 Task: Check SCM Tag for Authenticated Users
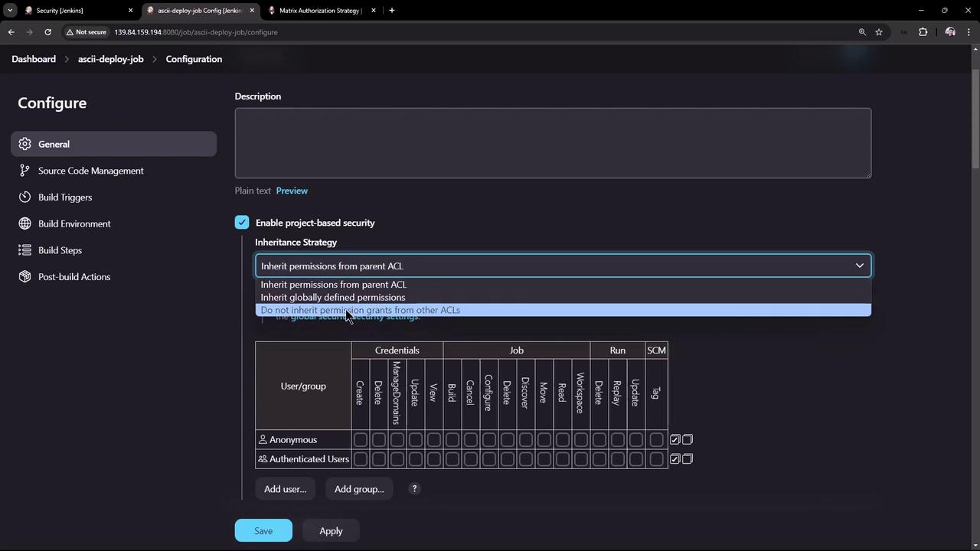pos(656,459)
